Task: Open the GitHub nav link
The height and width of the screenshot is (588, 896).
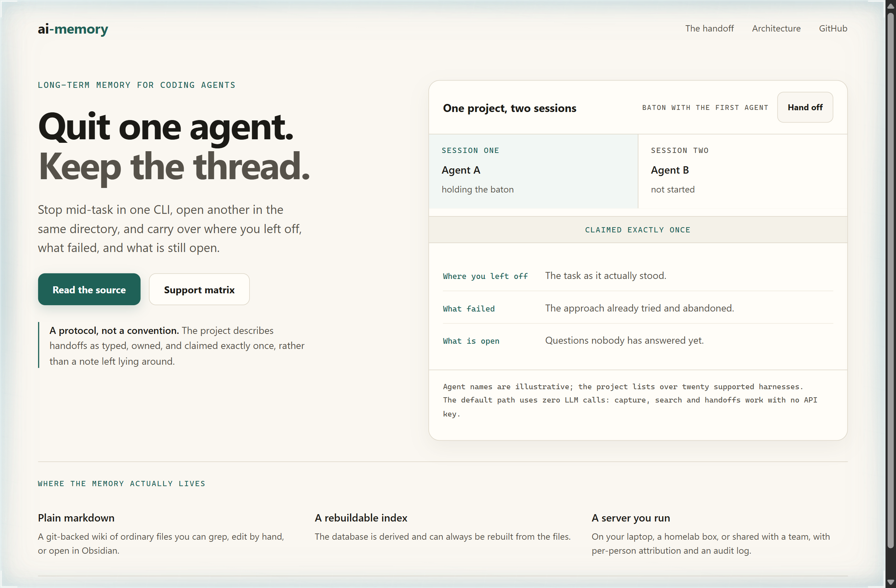Action: [x=833, y=29]
